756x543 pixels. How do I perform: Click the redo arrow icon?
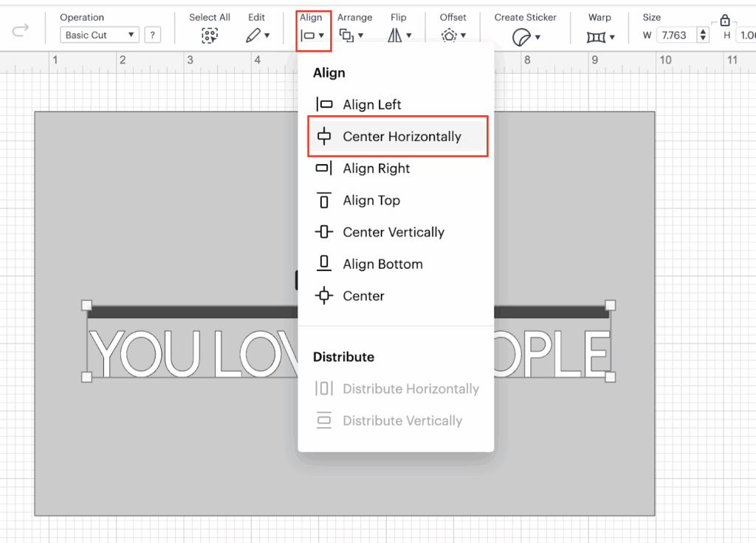tap(21, 30)
